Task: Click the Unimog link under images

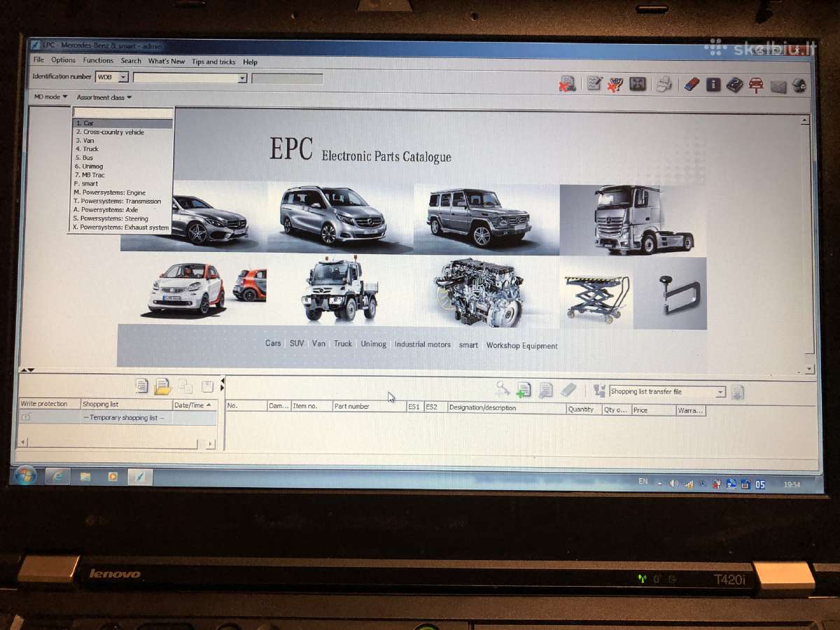Action: pyautogui.click(x=374, y=344)
